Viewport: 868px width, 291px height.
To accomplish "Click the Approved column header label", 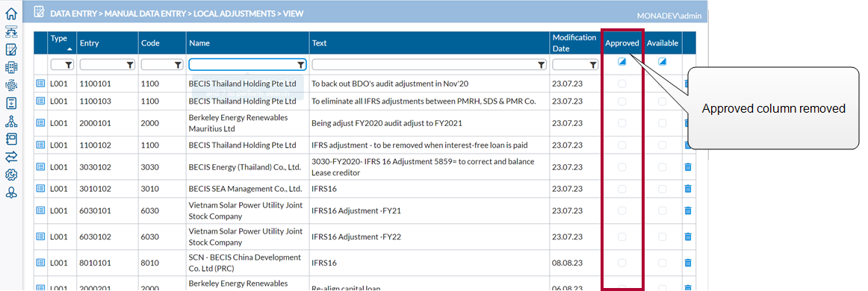I will click(x=622, y=43).
